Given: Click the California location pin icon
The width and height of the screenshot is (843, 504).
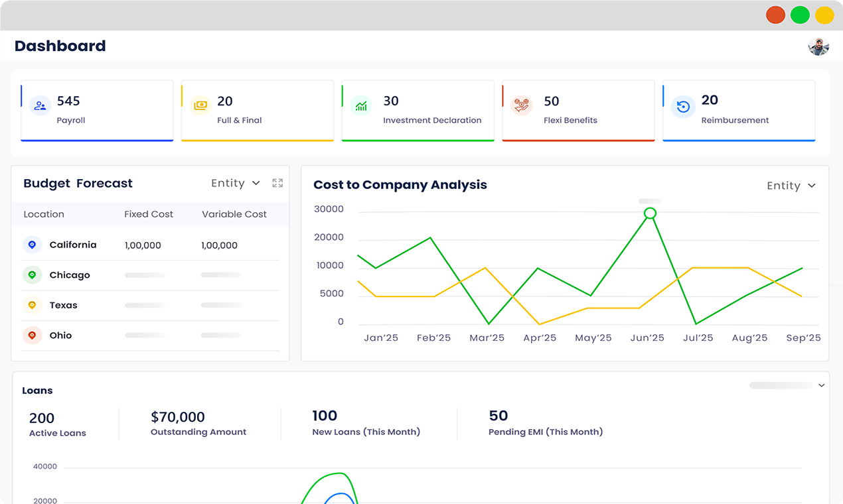Looking at the screenshot, I should coord(32,245).
